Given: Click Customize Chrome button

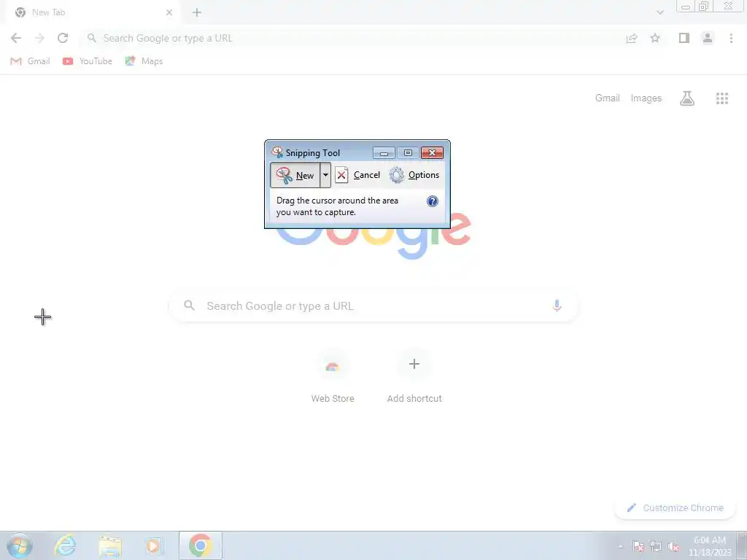Looking at the screenshot, I should click(675, 507).
